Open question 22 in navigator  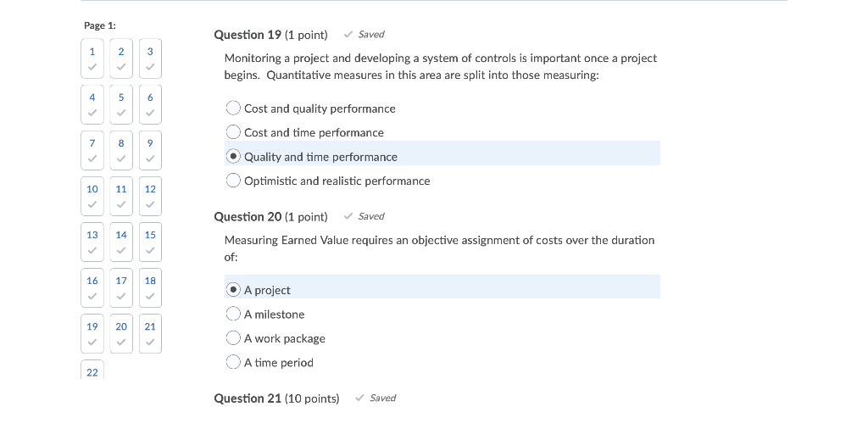(92, 371)
